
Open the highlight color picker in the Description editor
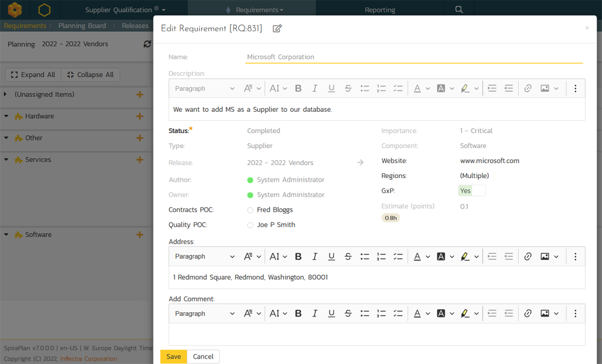pyautogui.click(x=469, y=88)
